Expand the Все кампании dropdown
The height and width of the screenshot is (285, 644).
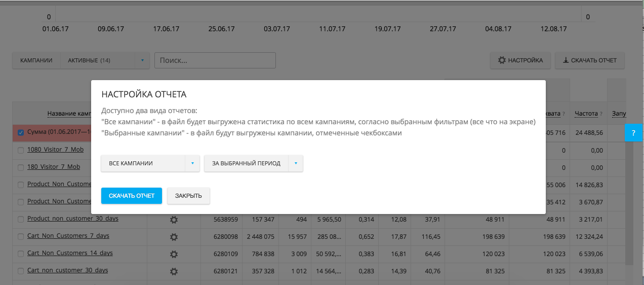point(150,163)
